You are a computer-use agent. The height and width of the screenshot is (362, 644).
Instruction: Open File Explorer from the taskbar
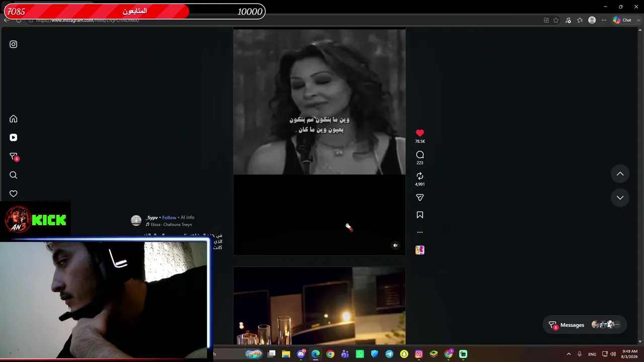pyautogui.click(x=286, y=354)
